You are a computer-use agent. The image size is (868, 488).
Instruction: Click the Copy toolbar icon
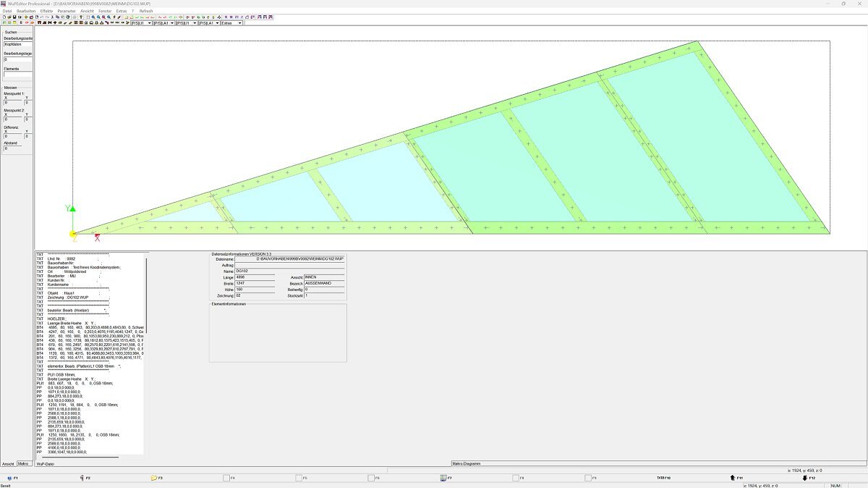click(x=57, y=16)
